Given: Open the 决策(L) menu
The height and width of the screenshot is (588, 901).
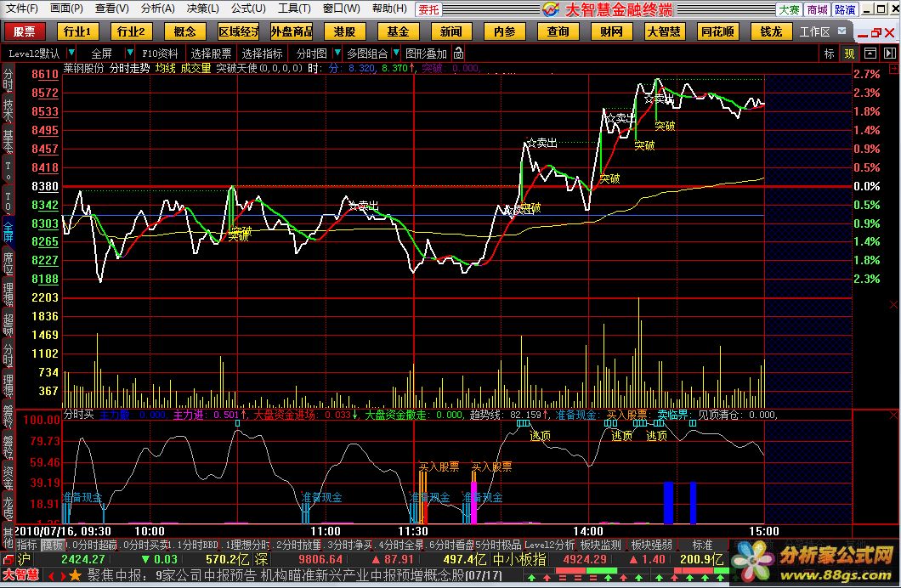Looking at the screenshot, I should [x=203, y=8].
